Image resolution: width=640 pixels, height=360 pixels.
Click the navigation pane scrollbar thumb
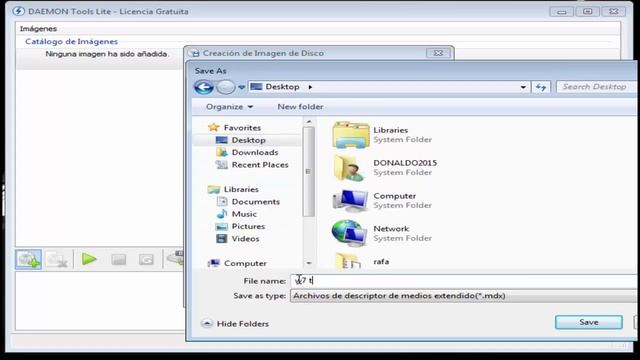pos(309,171)
